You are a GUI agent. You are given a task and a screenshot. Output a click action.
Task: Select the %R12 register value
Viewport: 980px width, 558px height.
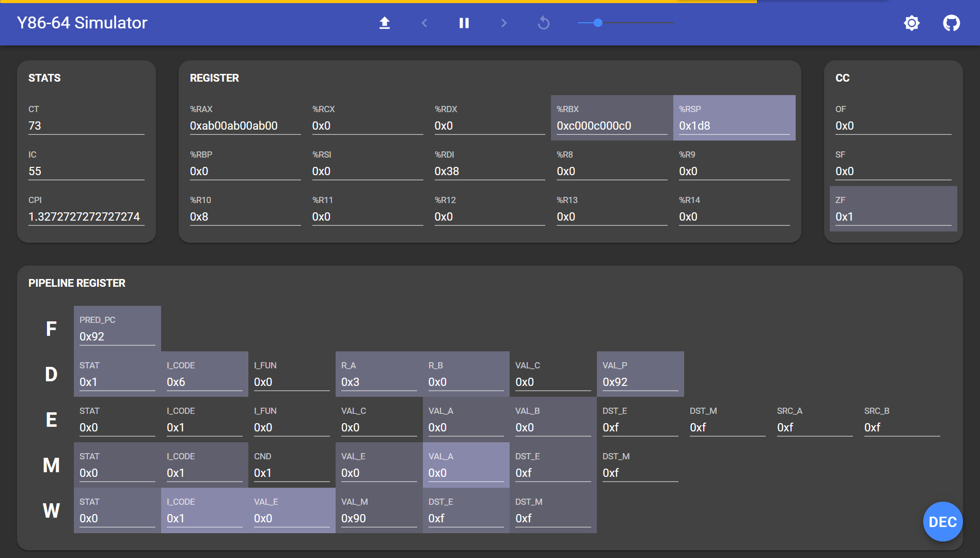click(x=490, y=217)
